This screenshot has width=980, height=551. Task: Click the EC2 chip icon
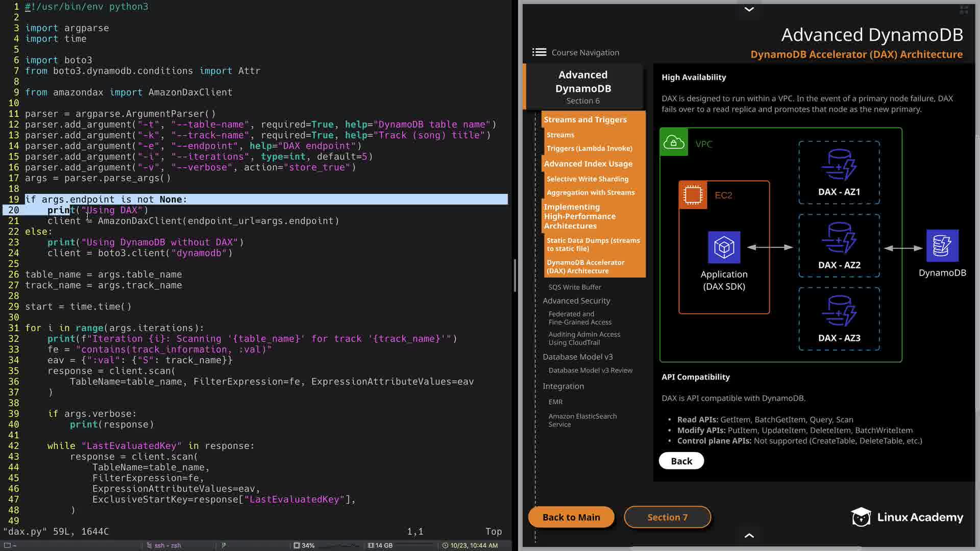click(693, 195)
